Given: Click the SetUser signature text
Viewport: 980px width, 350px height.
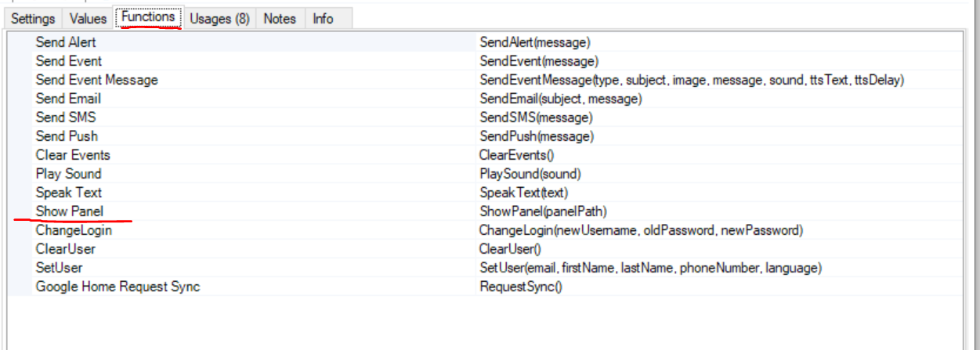Looking at the screenshot, I should 650,268.
